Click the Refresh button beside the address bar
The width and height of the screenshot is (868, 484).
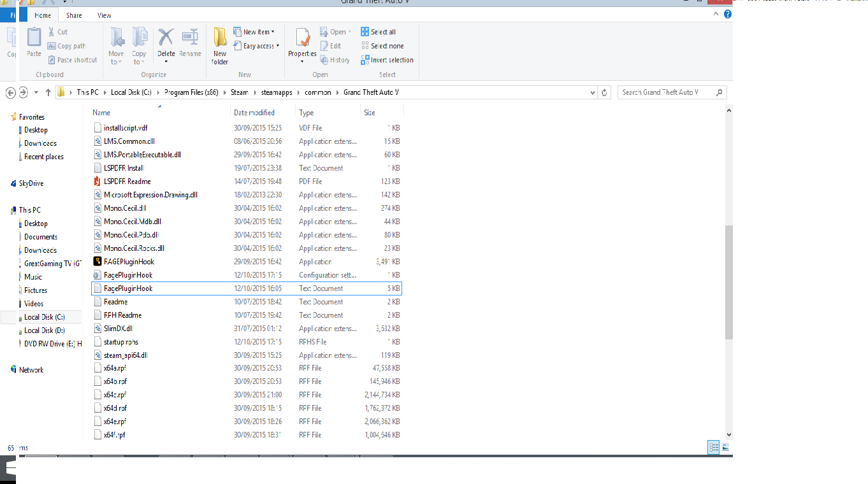point(605,92)
